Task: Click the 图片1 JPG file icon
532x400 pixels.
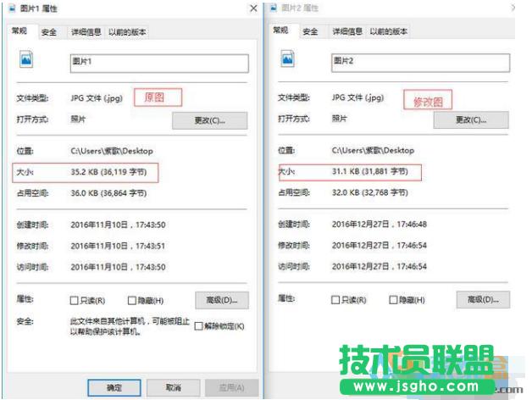Action: [26, 59]
